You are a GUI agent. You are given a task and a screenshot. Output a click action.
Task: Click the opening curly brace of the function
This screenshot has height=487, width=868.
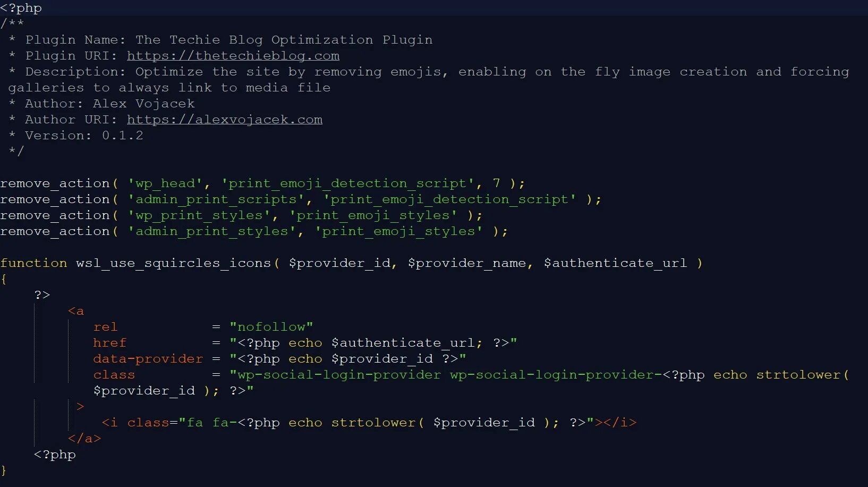coord(4,279)
